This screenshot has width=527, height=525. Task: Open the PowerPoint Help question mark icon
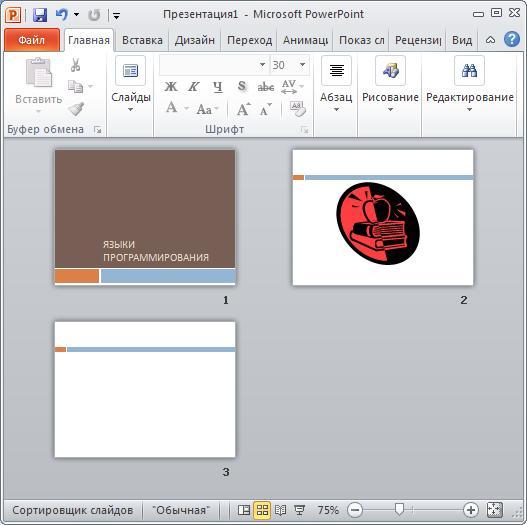512,40
